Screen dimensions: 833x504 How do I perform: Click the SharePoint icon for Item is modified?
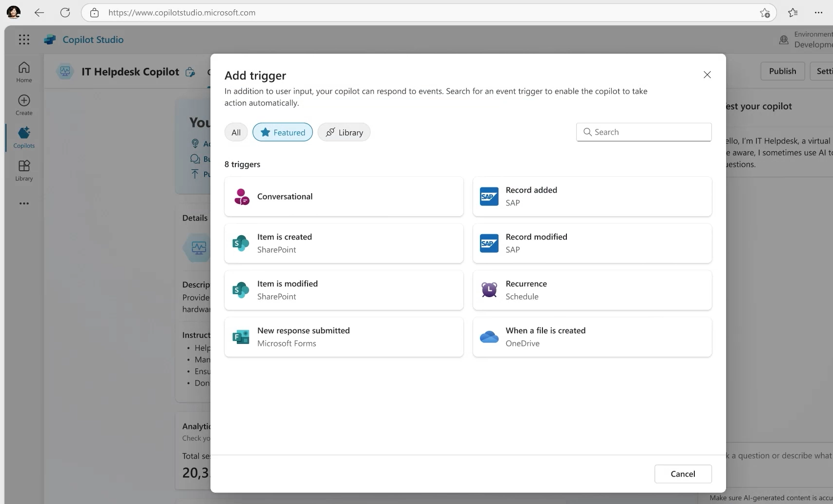tap(241, 290)
